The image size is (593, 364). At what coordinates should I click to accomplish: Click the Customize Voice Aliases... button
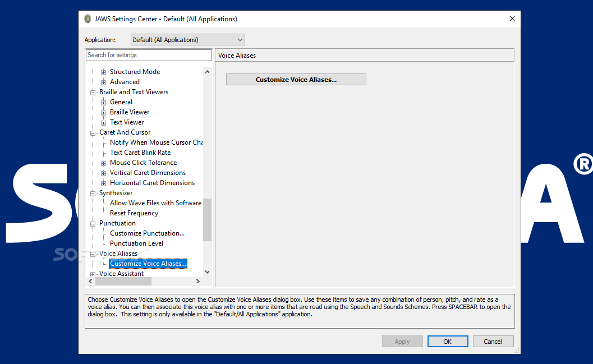[x=296, y=80]
